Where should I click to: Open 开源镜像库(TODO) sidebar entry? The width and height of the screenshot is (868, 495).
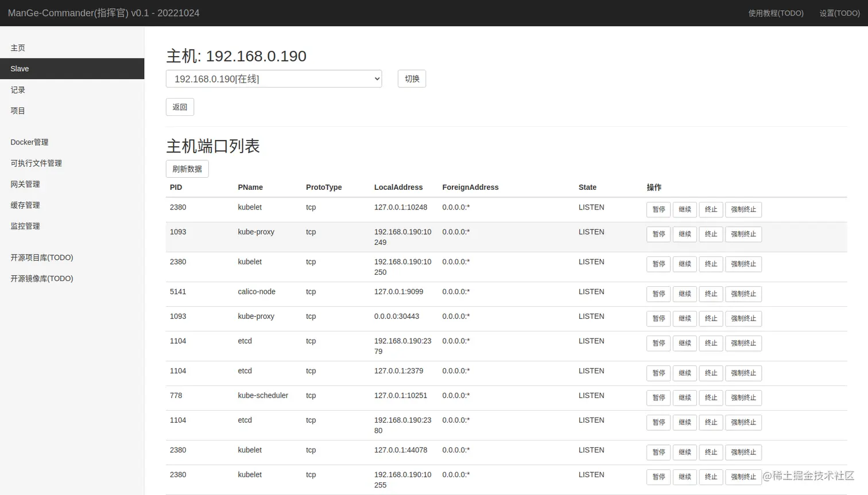(x=42, y=278)
